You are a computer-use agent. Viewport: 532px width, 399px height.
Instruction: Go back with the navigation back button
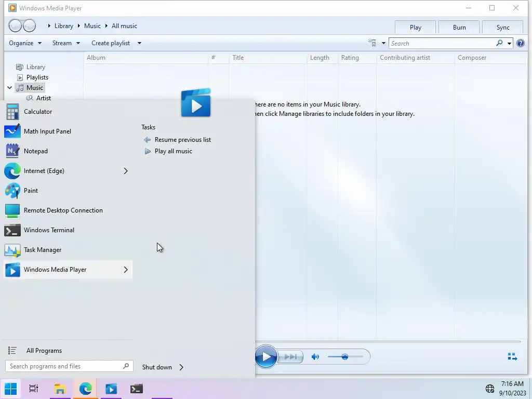click(x=15, y=26)
